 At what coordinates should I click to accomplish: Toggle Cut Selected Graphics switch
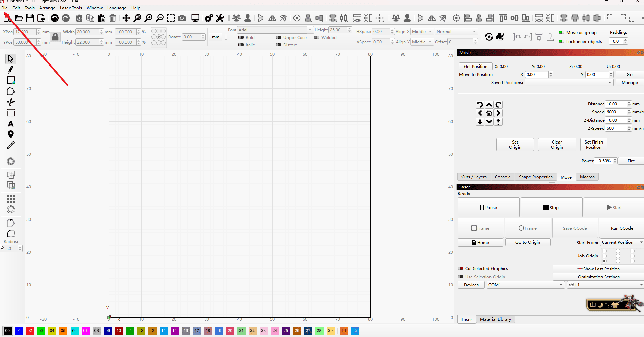[x=460, y=269]
